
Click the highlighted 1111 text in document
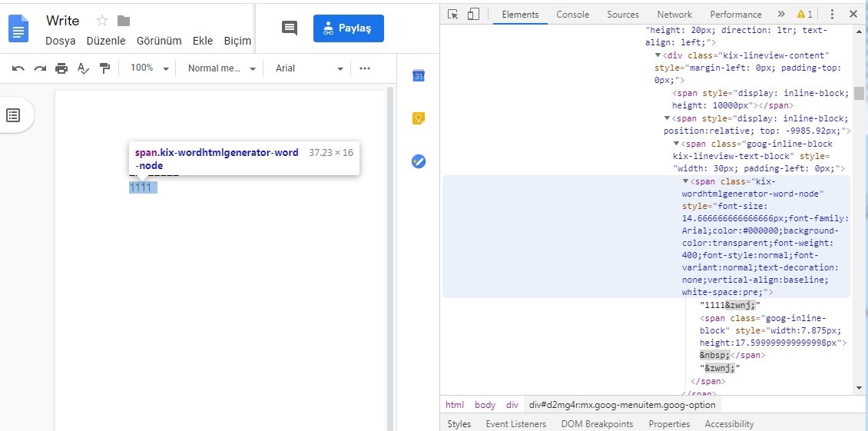143,187
